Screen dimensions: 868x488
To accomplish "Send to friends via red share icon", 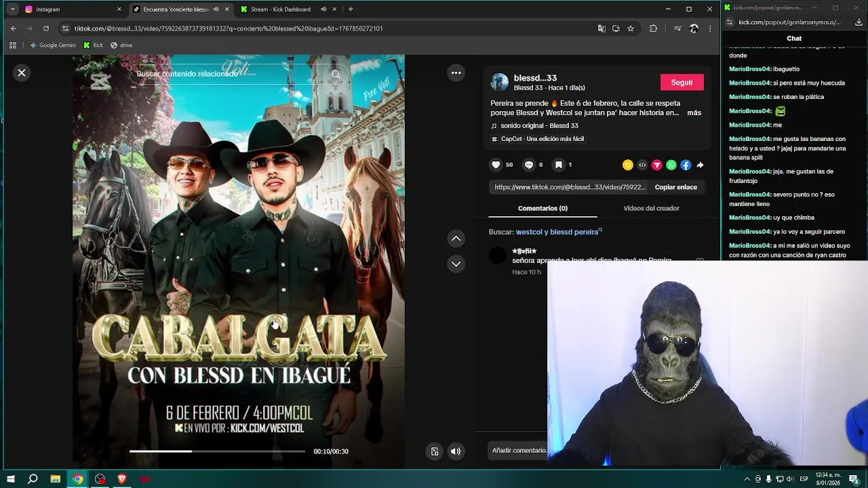I will (656, 165).
